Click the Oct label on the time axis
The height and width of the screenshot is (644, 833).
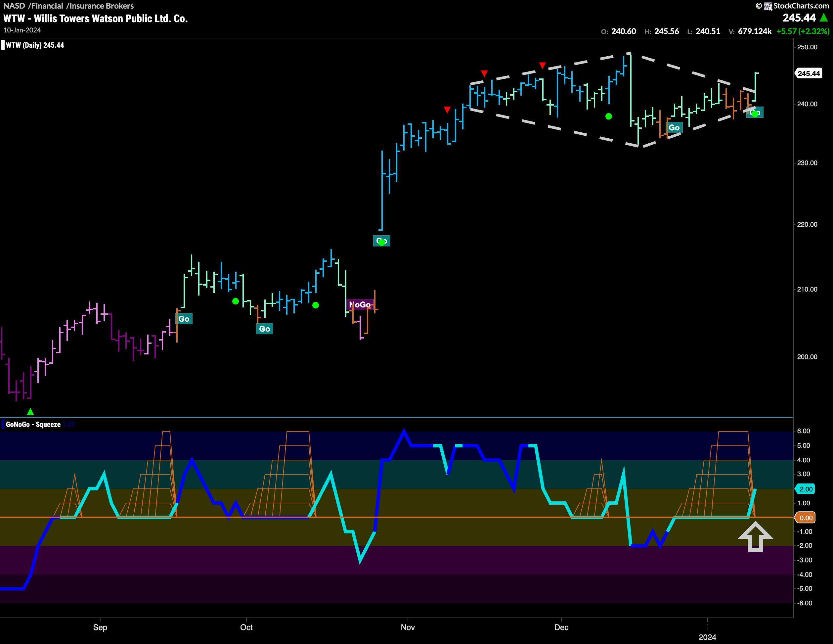246,627
